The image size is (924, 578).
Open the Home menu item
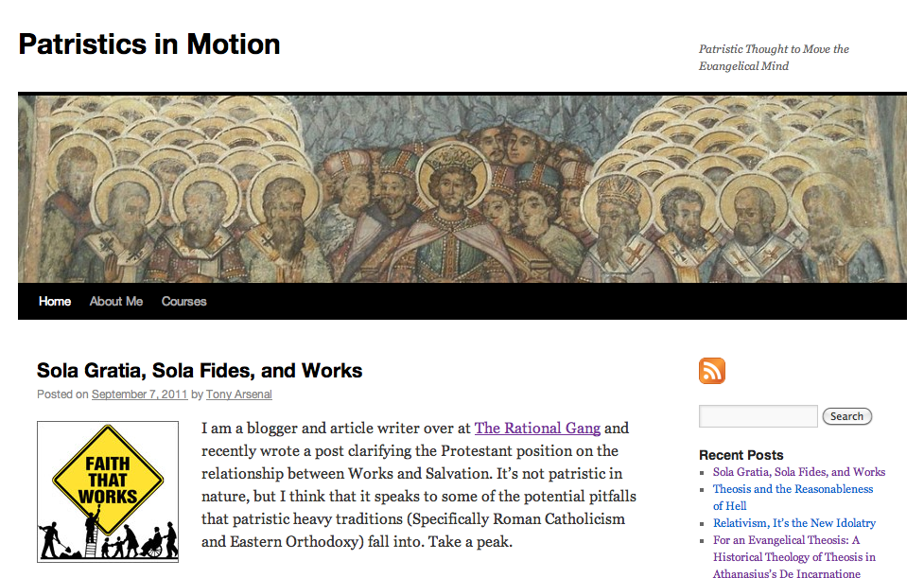55,302
